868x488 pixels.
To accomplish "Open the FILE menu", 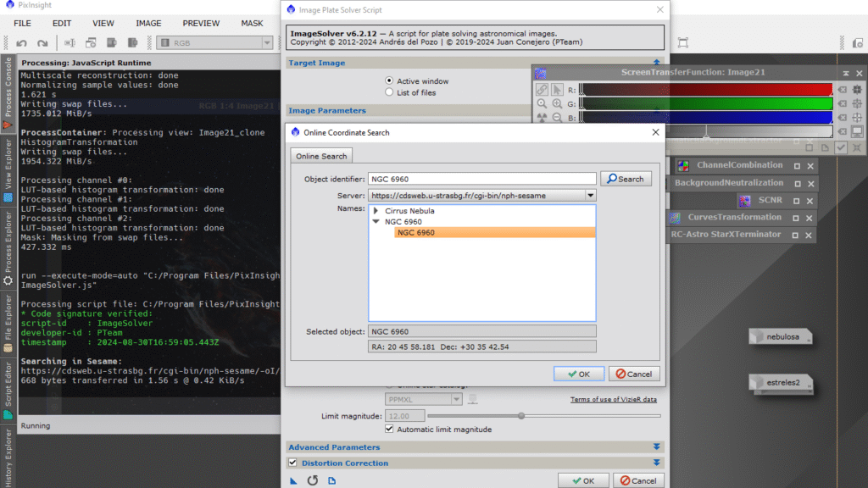I will click(x=22, y=23).
